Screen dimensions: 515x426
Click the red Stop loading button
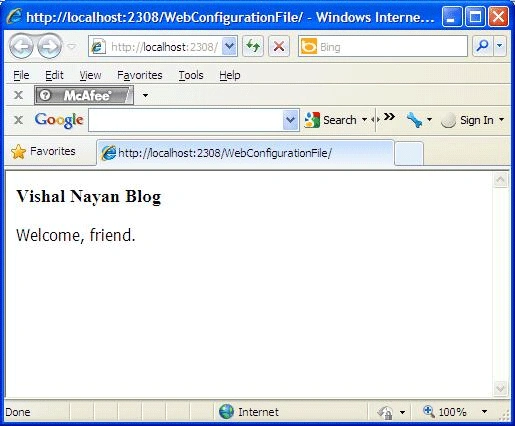pos(279,46)
